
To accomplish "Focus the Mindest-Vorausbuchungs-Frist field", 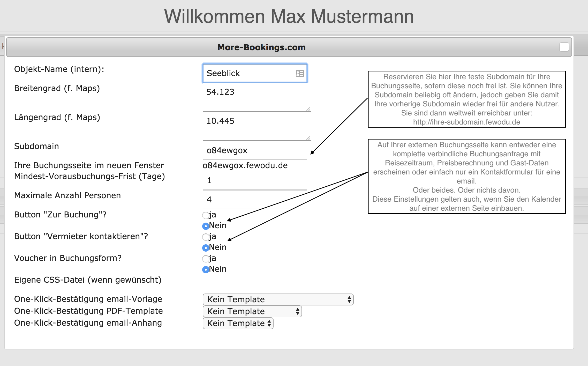I will click(x=255, y=180).
